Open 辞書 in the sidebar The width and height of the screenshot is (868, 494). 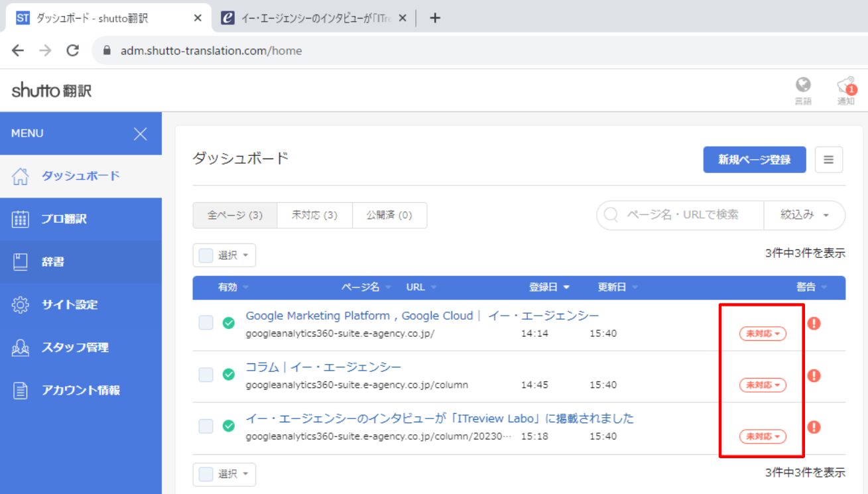[81, 262]
